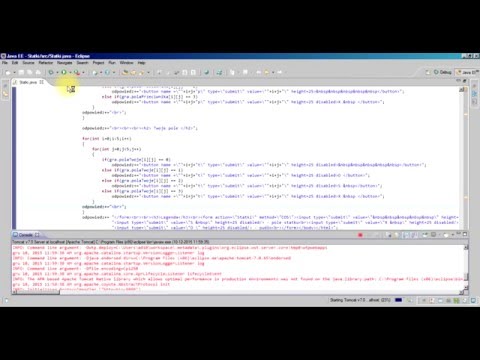Expand the Run launch dropdown arrow
Viewport: 480px width, 360px height.
point(70,72)
